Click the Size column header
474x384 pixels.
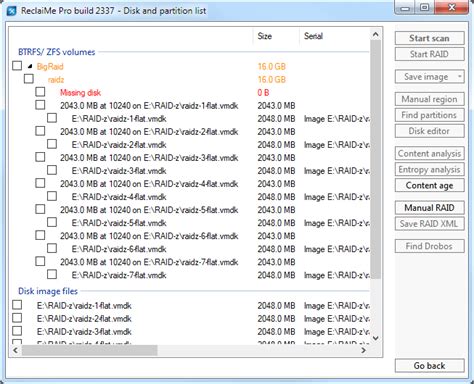276,36
